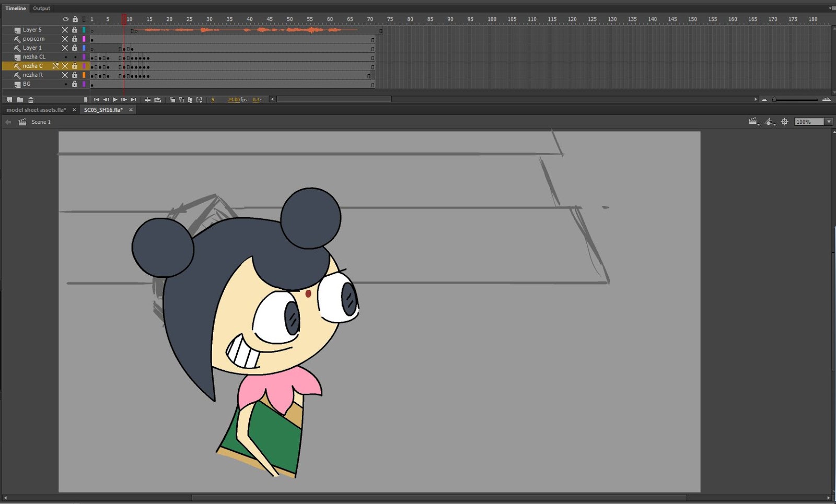Screen dimensions: 836x504
Task: Unlock the nezha R layer
Action: [x=75, y=75]
